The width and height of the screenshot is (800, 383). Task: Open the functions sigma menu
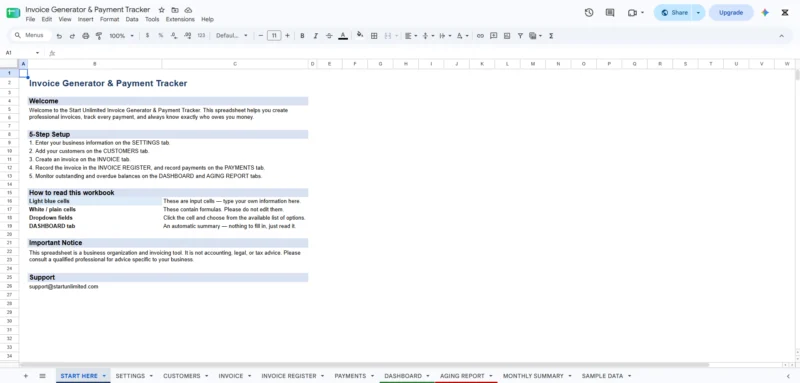551,36
